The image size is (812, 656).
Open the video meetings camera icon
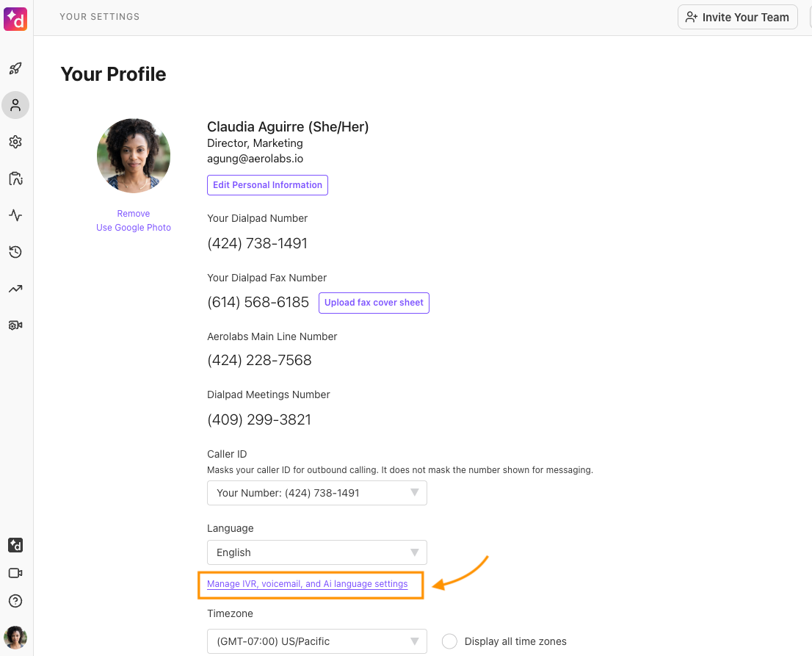(x=15, y=573)
